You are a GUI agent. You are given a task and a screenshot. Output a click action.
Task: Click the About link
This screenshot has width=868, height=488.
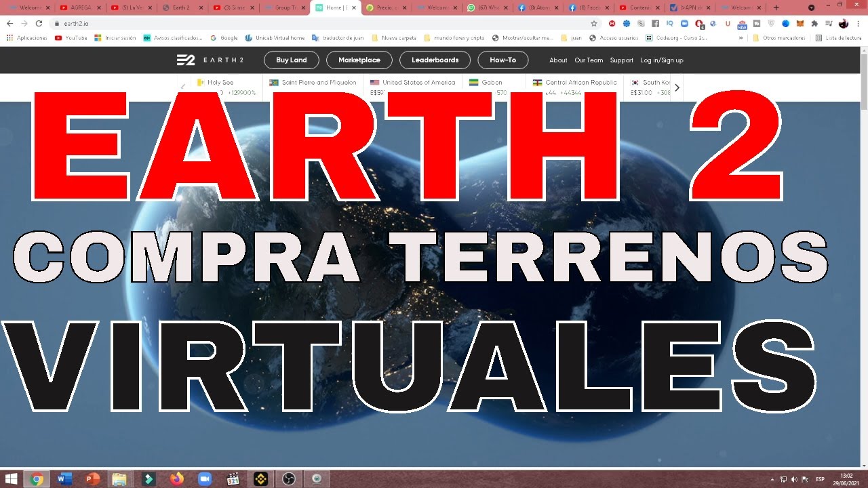coord(558,60)
